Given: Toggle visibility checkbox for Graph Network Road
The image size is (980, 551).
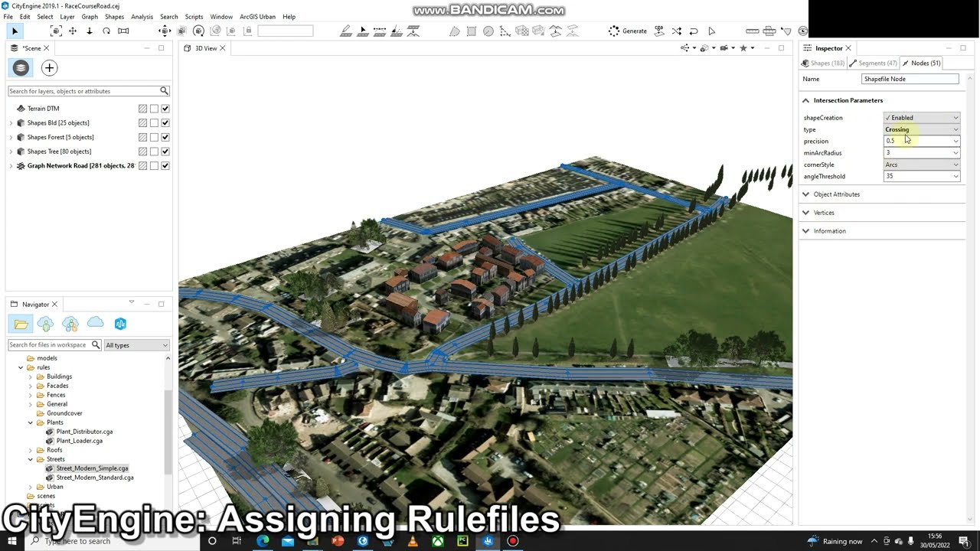Looking at the screenshot, I should click(x=165, y=166).
